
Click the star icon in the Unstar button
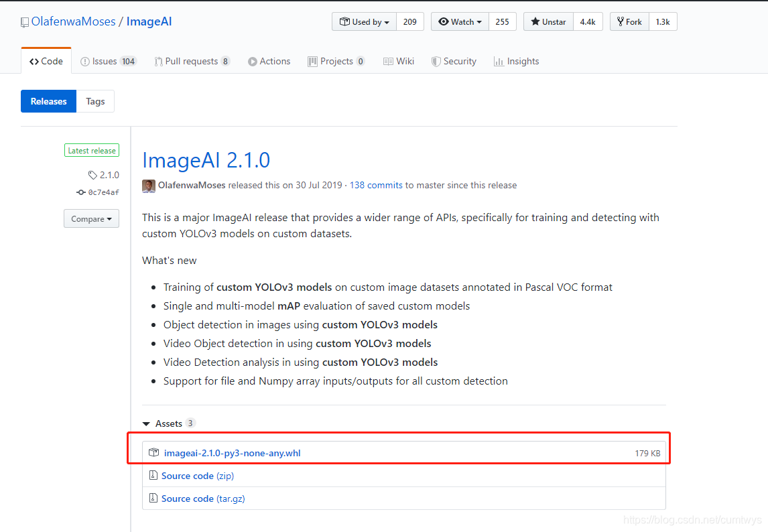point(535,21)
